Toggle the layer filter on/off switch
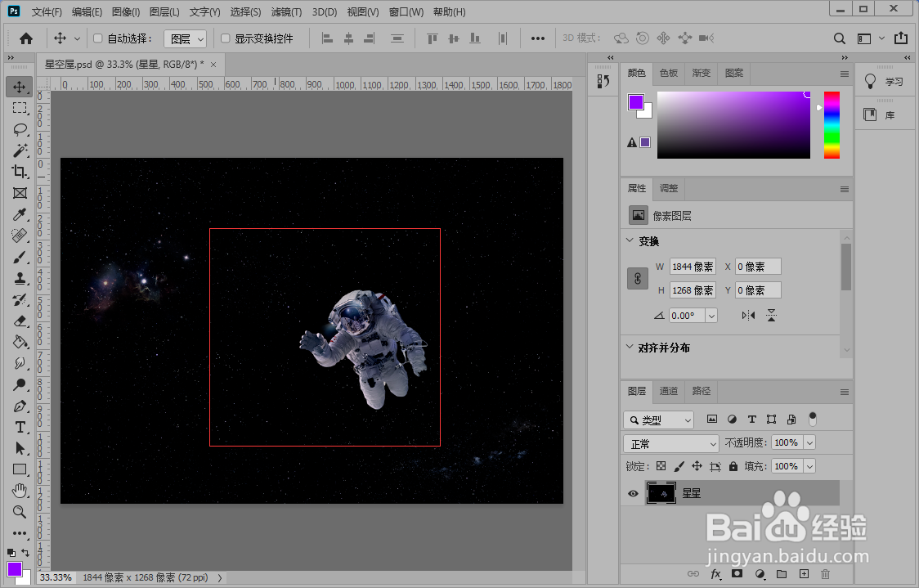This screenshot has height=588, width=919. 813,419
